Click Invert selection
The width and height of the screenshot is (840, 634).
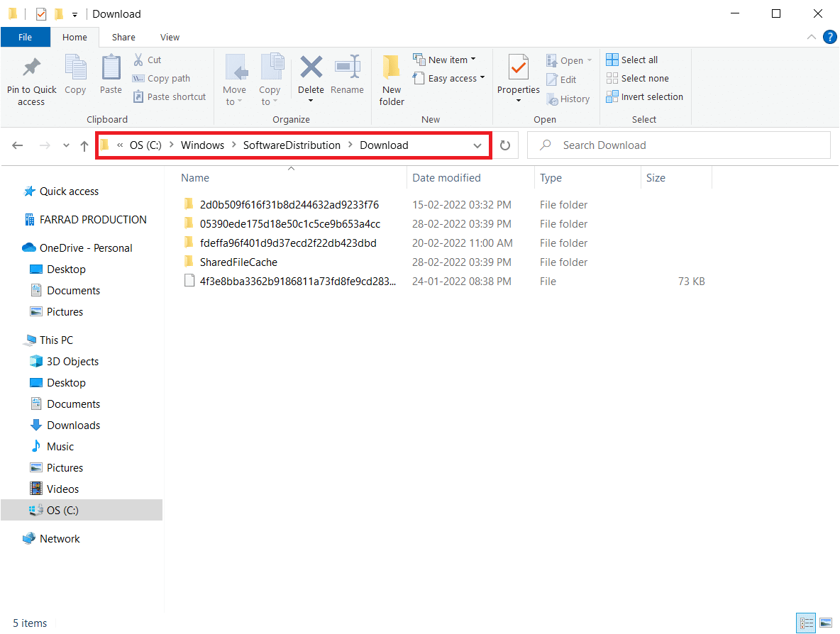pos(644,97)
